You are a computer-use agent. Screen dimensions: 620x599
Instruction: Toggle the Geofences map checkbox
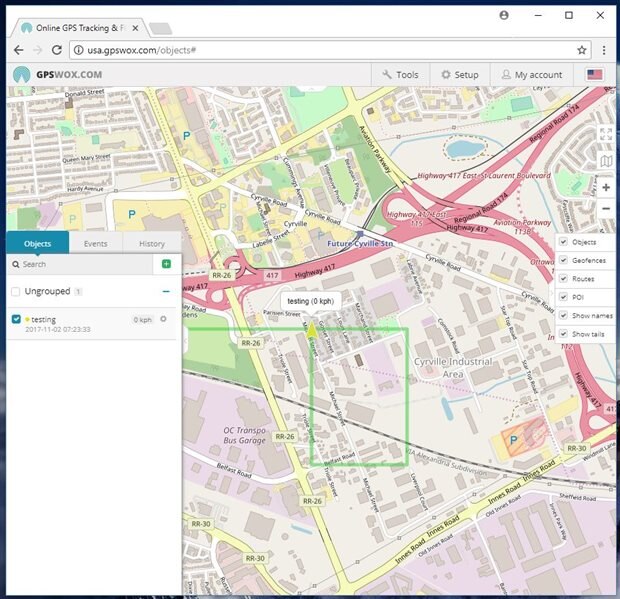(563, 260)
